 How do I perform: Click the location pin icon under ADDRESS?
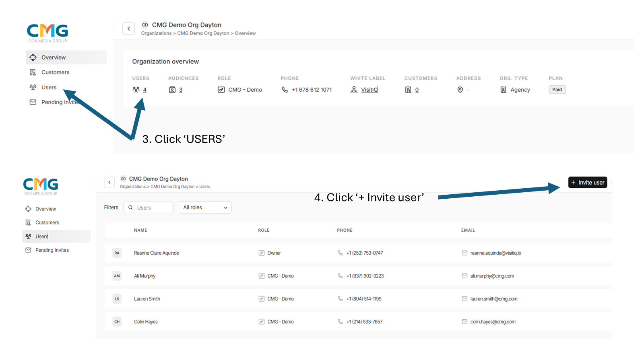point(460,90)
